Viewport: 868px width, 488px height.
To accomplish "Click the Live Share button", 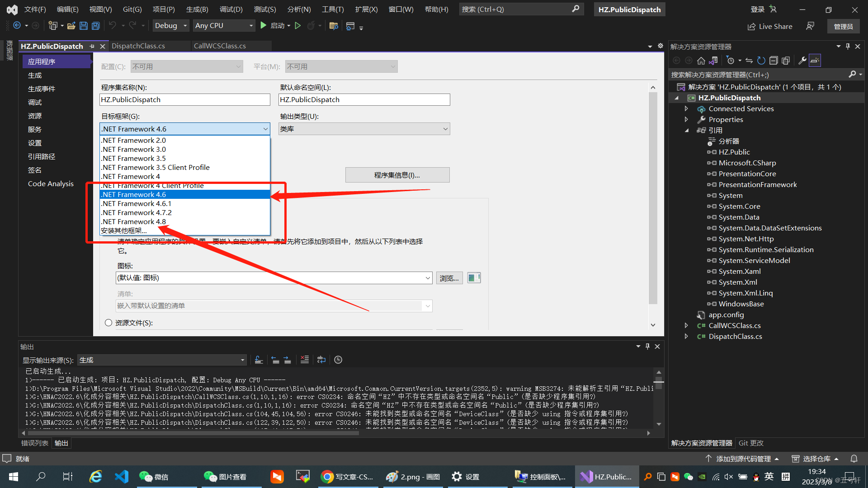I will click(770, 27).
